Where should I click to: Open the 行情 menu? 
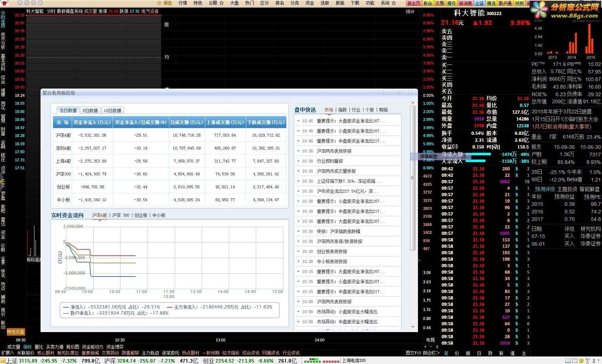(x=183, y=3)
